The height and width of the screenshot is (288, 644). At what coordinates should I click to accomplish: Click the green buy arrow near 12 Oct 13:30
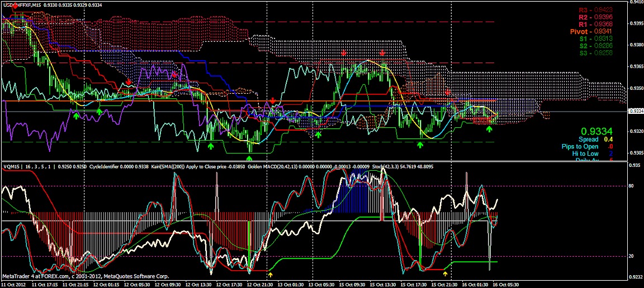(211, 146)
